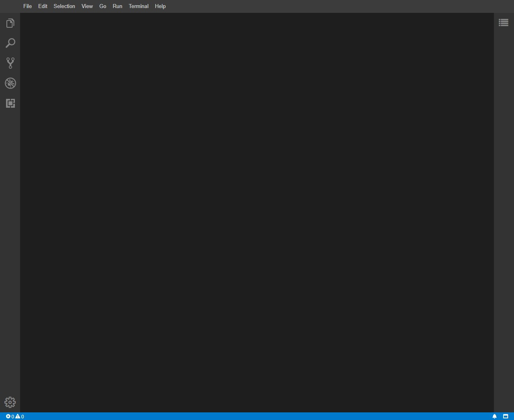This screenshot has width=514, height=420.
Task: Open the Terminal menu
Action: tap(138, 6)
